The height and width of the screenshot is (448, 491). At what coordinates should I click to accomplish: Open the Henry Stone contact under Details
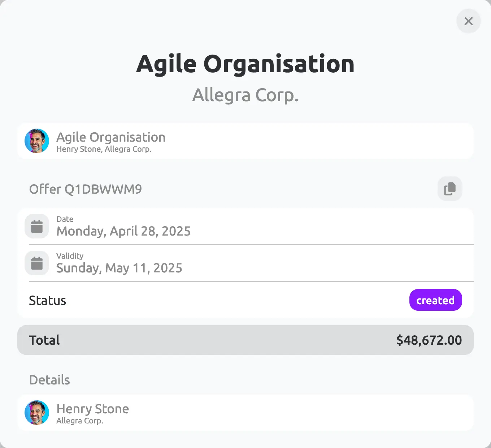245,413
